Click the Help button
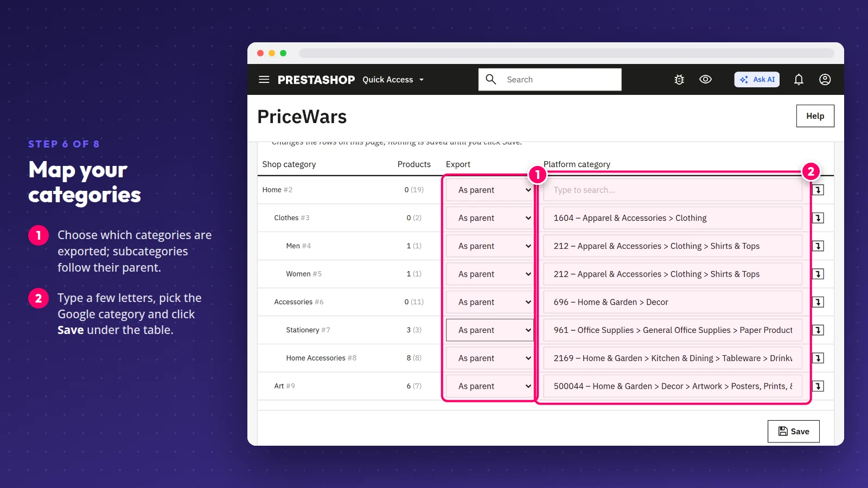Image resolution: width=868 pixels, height=488 pixels. (815, 116)
